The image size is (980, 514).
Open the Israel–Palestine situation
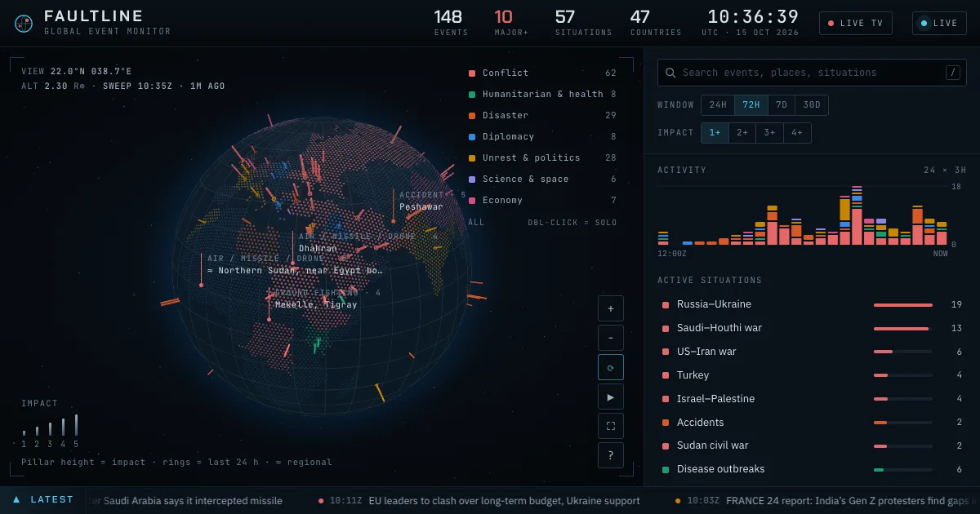[x=812, y=399]
